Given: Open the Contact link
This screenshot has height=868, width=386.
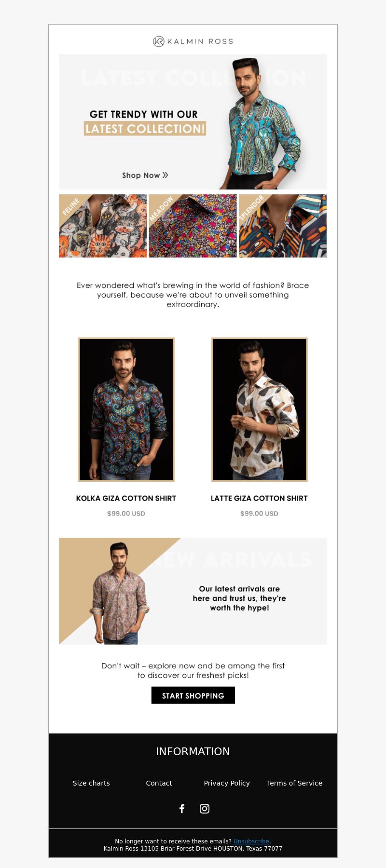Looking at the screenshot, I should [159, 783].
